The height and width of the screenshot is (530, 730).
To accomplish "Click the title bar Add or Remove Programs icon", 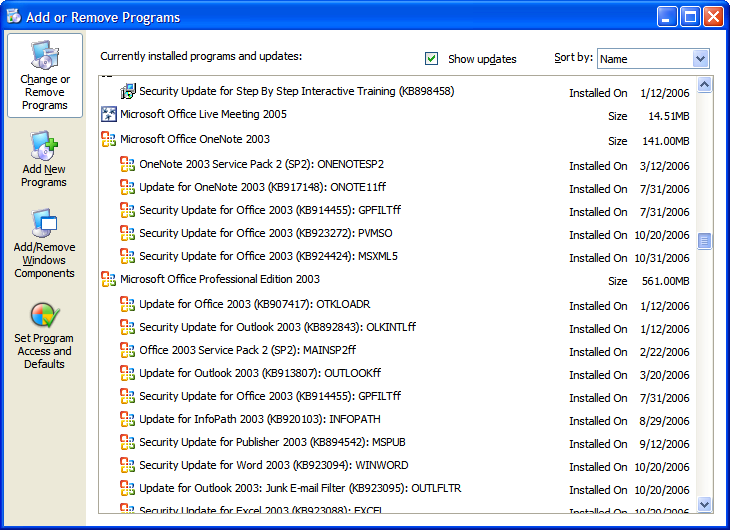I will pos(14,17).
